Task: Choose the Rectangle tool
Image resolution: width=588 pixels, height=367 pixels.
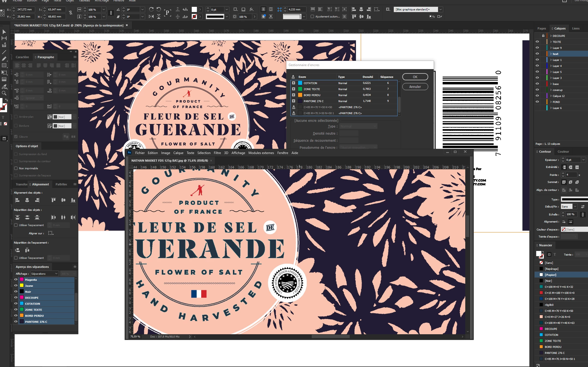Action: coord(4,66)
